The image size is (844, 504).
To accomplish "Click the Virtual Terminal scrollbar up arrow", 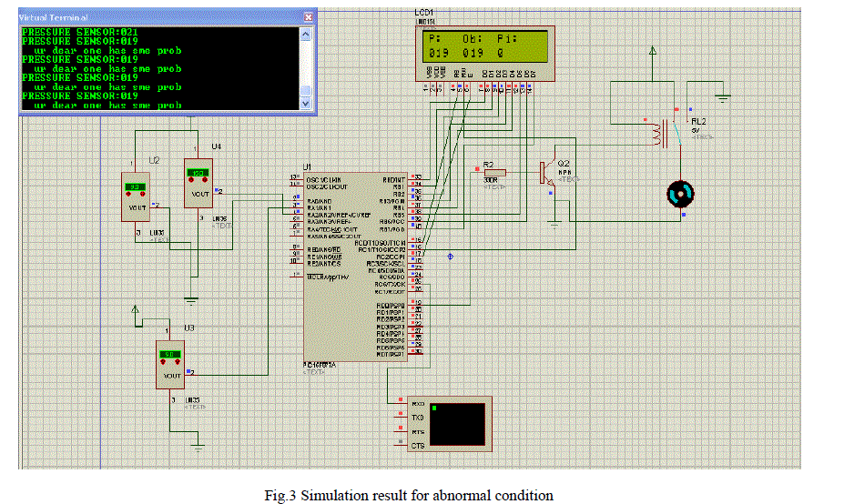I will (307, 32).
